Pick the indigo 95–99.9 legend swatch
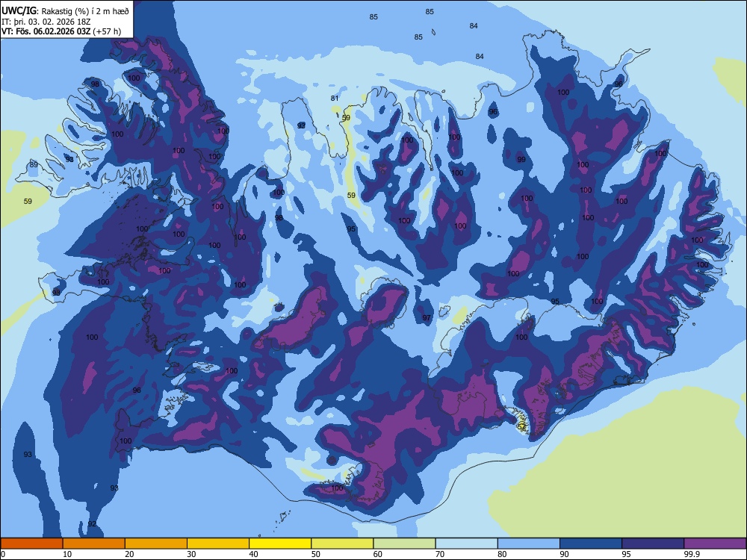The image size is (747, 560). click(653, 544)
